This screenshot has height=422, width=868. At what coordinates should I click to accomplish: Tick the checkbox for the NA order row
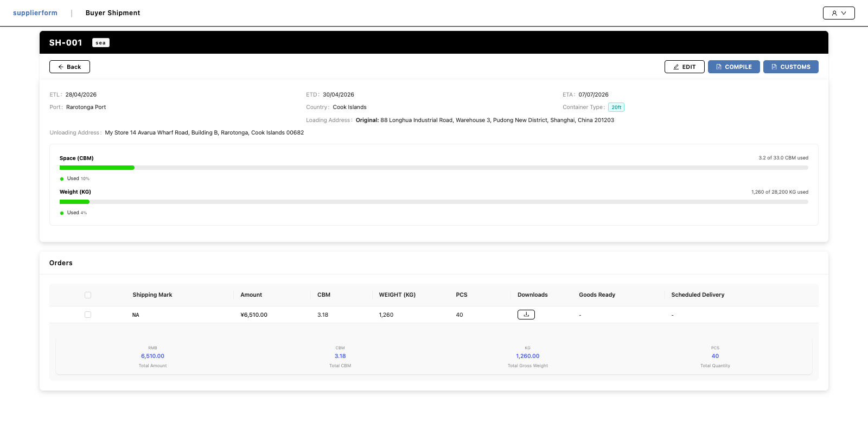[x=88, y=315]
